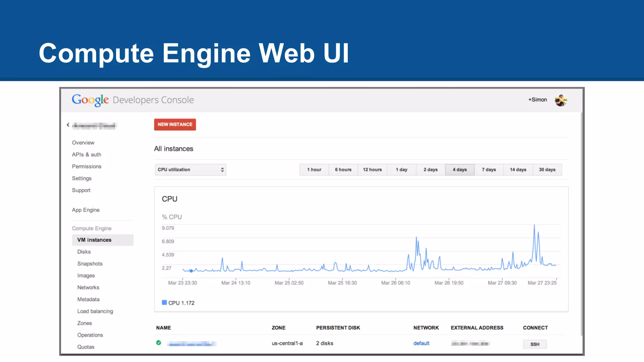644x362 pixels.
Task: Click the EXTERNAL ADDRESS column header
Action: click(x=477, y=328)
